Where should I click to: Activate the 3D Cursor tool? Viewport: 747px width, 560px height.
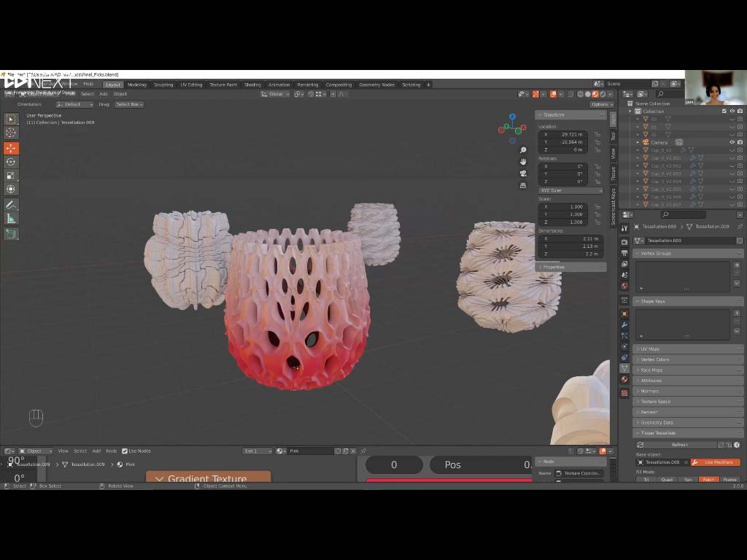pyautogui.click(x=11, y=133)
